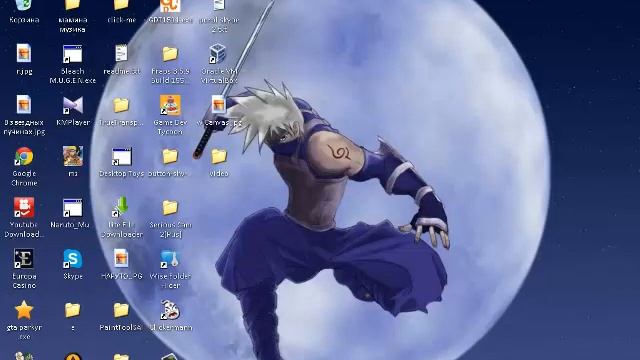Viewport: 640px width, 360px height.
Task: Open the PaintToolSAI folder
Action: 121,310
